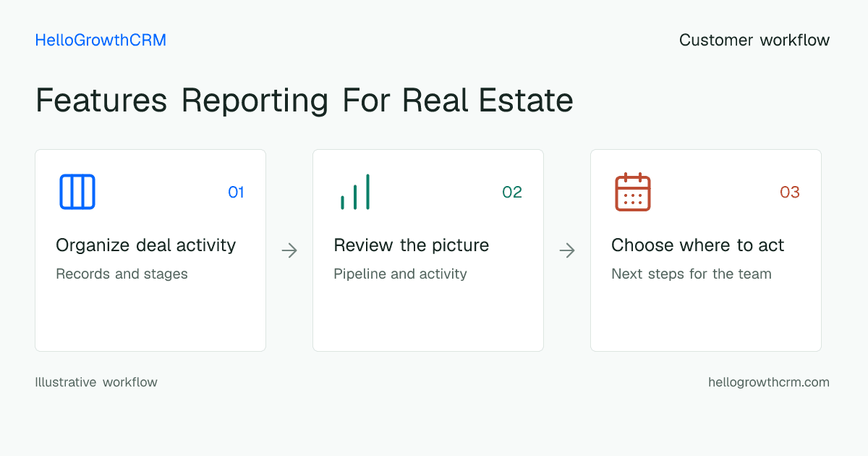Click the Review the picture title
The width and height of the screenshot is (868, 456).
[x=412, y=245]
